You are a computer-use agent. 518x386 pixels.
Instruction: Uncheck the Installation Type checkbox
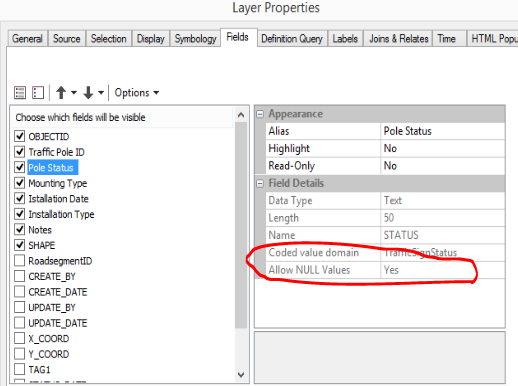coord(20,214)
